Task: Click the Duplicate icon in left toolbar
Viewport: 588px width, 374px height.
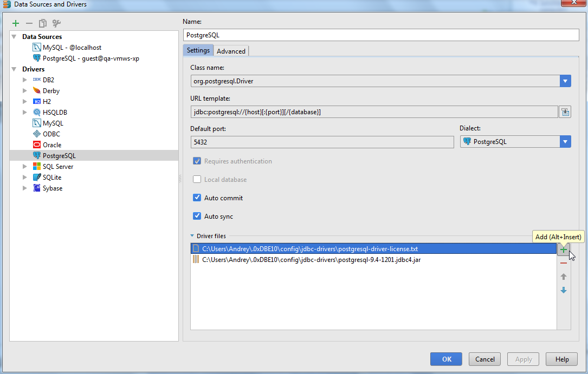Action: [43, 23]
